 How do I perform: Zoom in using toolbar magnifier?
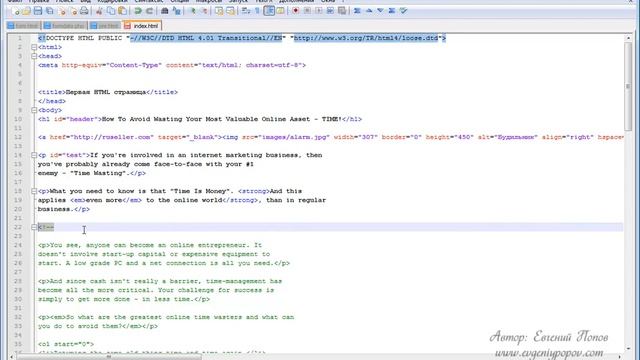[192, 11]
